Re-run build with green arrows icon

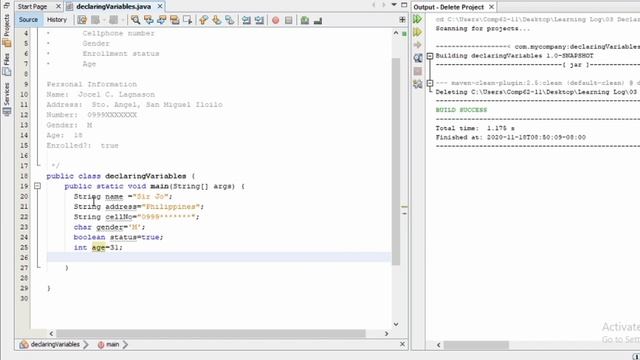(x=418, y=19)
